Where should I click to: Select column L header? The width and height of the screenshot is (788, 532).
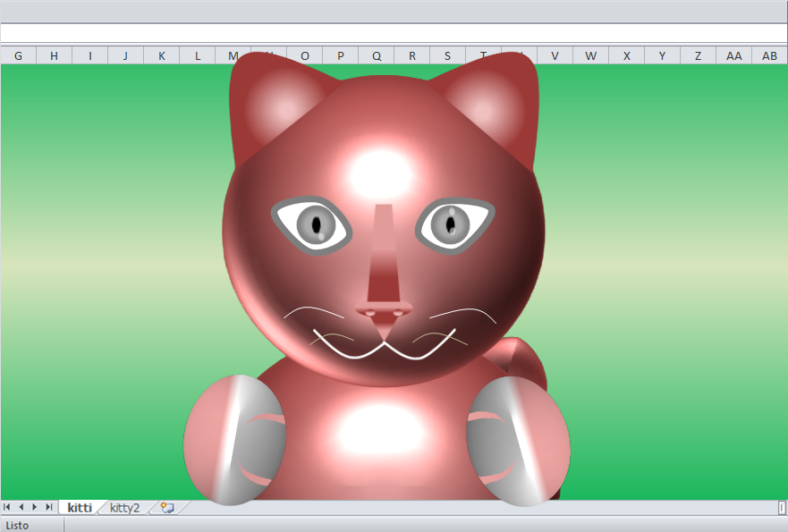pos(198,55)
